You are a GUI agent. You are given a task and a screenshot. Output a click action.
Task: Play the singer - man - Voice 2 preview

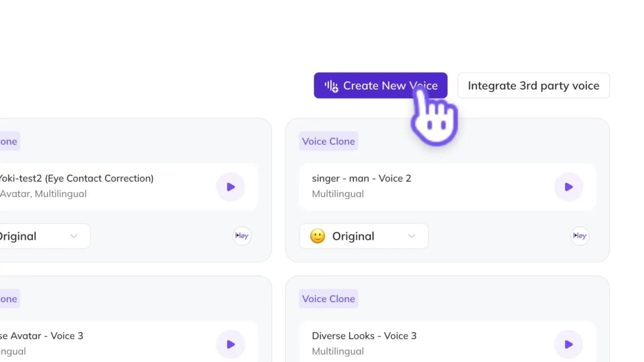(568, 187)
